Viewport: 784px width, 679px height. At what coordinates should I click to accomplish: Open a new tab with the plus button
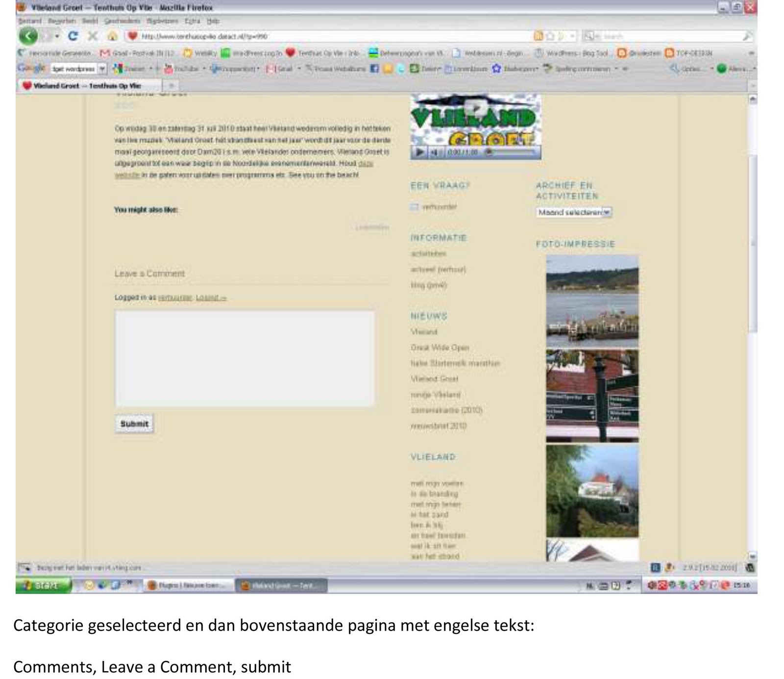pos(171,86)
